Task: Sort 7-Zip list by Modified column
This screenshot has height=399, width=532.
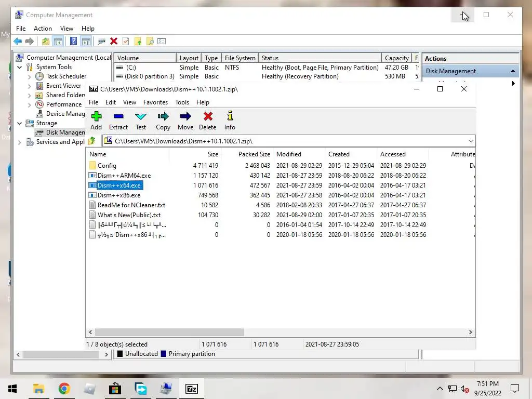Action: pos(299,154)
